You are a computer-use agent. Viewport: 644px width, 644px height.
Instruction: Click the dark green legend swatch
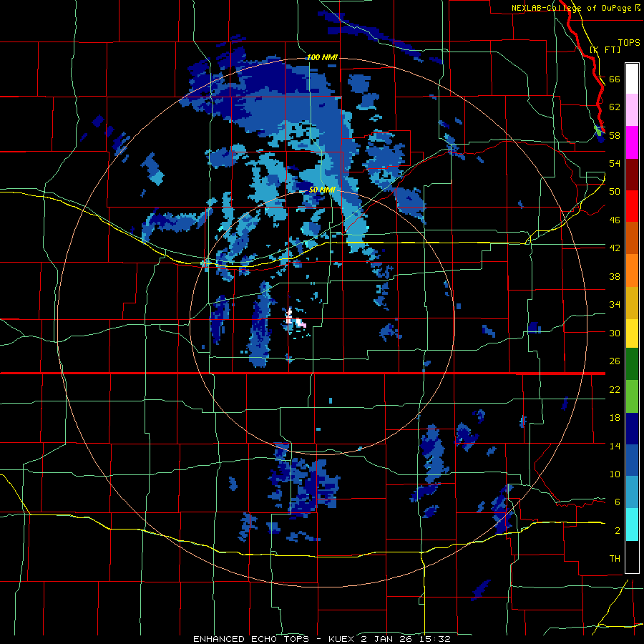coord(632,364)
